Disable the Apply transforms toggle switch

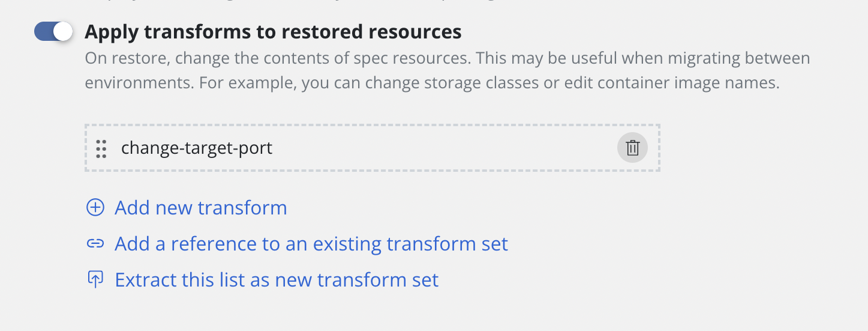tap(53, 32)
